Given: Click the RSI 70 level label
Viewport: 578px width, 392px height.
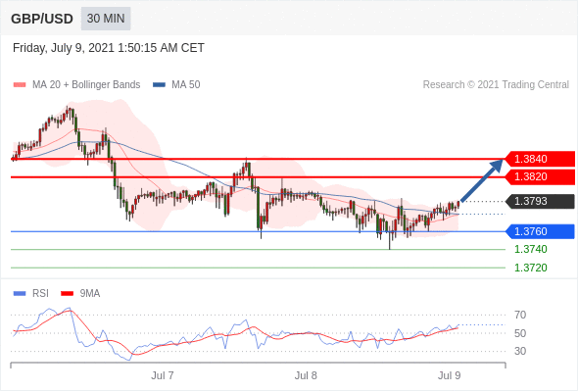Looking at the screenshot, I should (x=520, y=315).
